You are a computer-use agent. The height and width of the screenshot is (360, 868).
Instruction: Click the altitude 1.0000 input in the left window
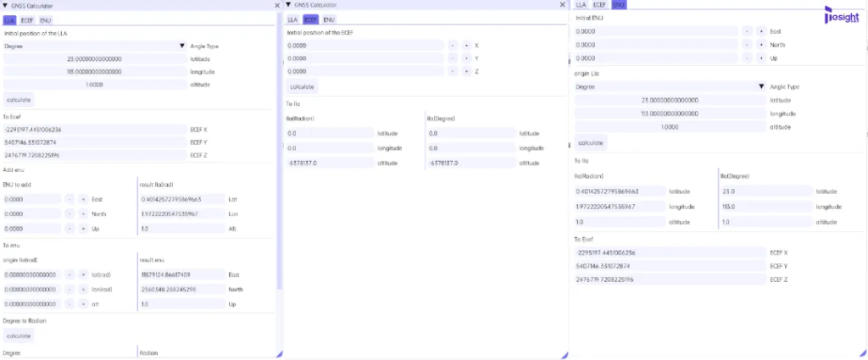point(95,85)
